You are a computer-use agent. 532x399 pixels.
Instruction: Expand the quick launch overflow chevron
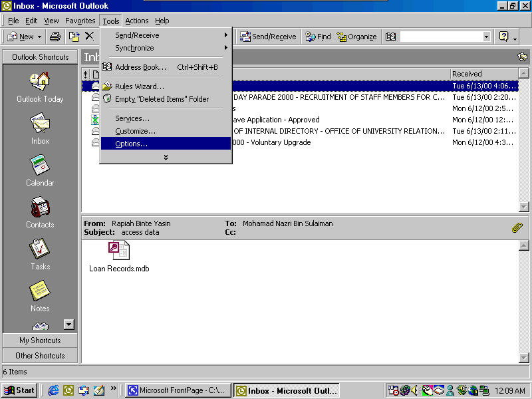coord(113,388)
